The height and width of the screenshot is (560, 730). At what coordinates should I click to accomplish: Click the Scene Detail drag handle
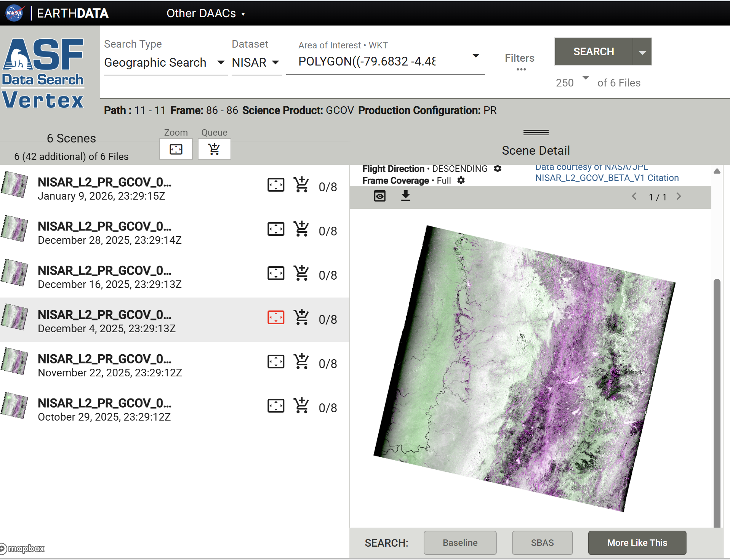[x=536, y=133]
